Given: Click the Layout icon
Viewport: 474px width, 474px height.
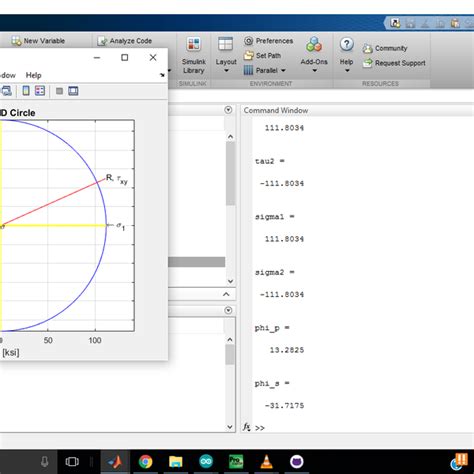Looking at the screenshot, I should click(225, 44).
